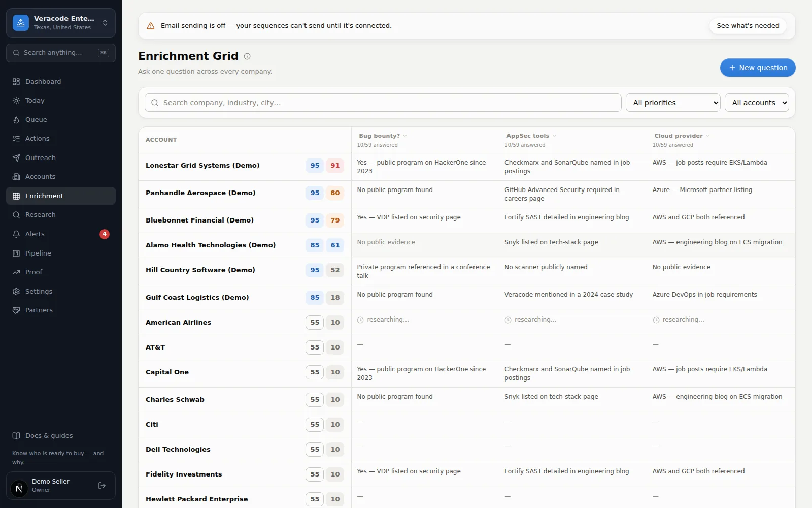Screen dimensions: 812x508
Task: Open the All accounts dropdown
Action: pos(757,103)
